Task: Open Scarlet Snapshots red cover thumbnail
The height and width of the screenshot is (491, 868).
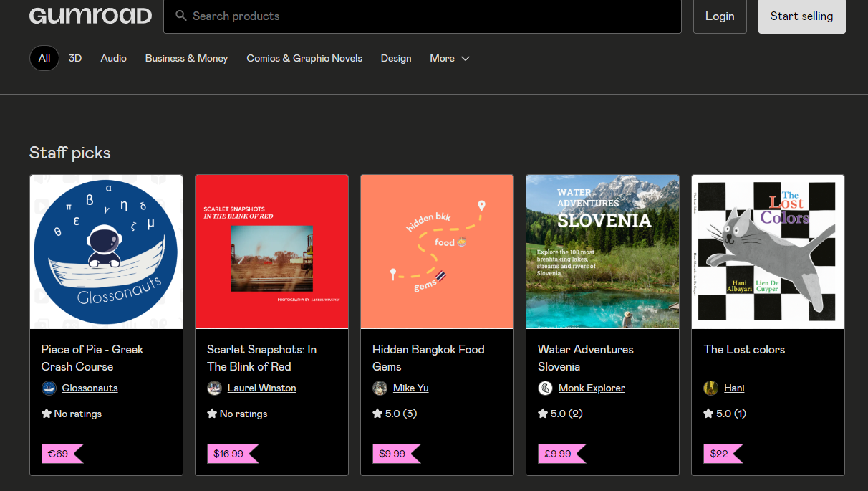Action: coord(271,252)
